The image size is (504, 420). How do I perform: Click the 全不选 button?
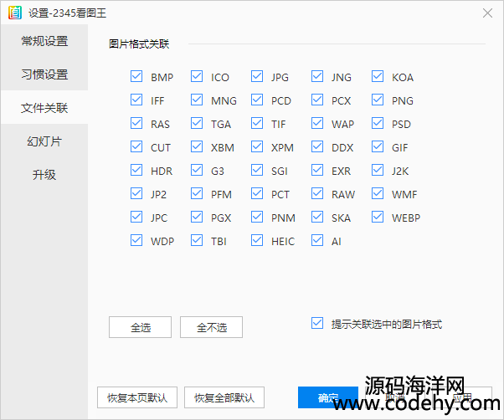point(211,327)
